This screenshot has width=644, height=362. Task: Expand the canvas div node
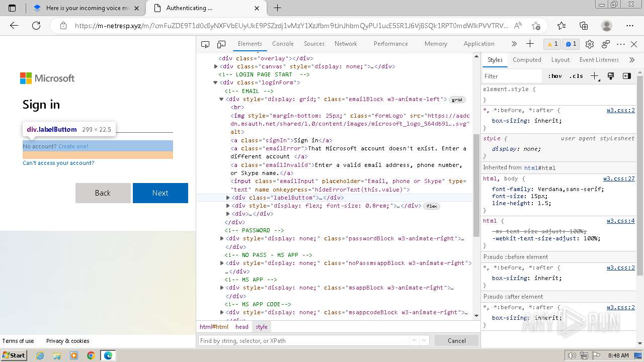216,66
